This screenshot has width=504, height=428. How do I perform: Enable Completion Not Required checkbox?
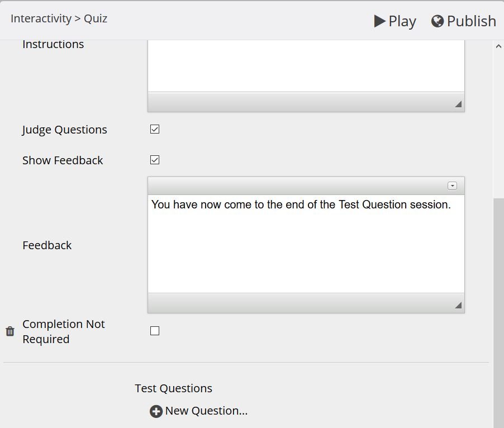click(155, 331)
